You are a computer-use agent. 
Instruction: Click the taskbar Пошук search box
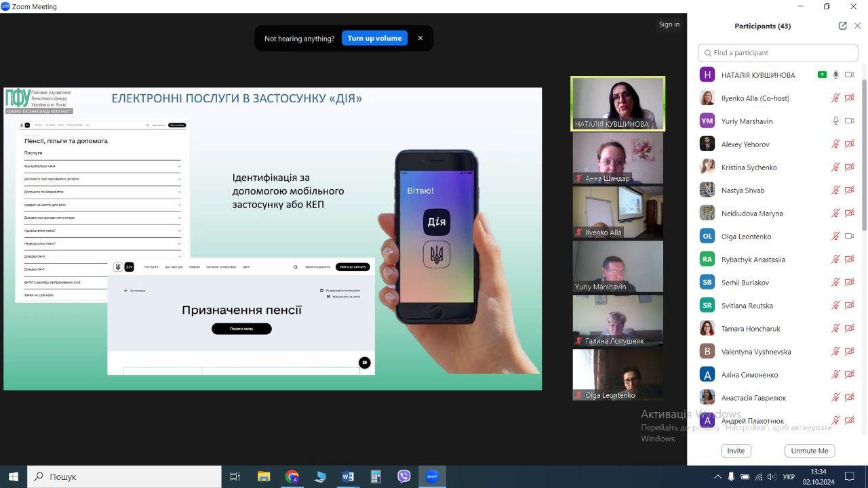point(124,476)
